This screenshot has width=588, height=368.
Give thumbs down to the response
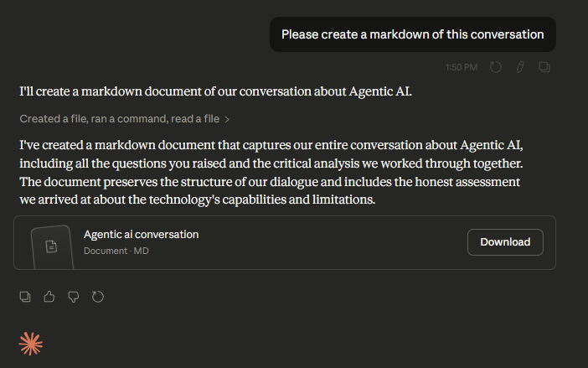pyautogui.click(x=74, y=297)
